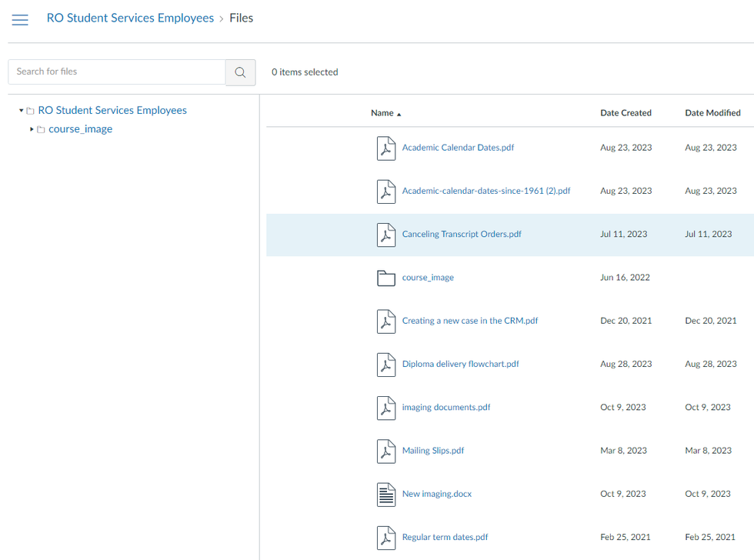The image size is (754, 560).
Task: Collapse the RO Student Services Employees tree folder
Action: (x=22, y=111)
